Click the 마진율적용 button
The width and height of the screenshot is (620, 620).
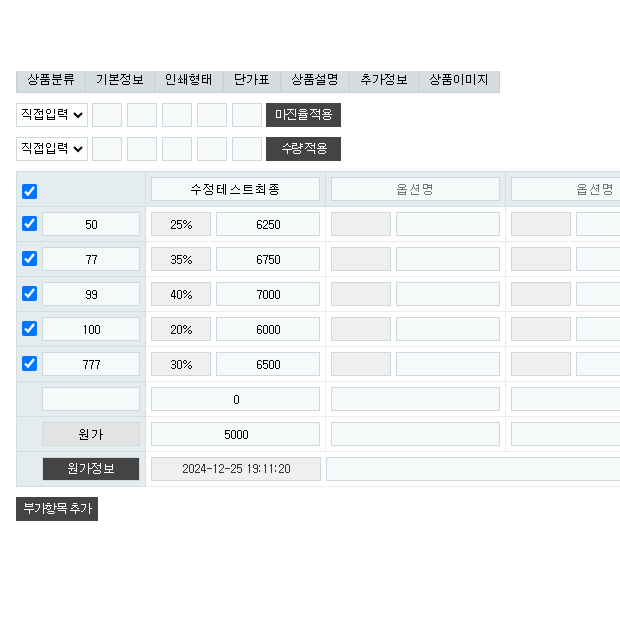coord(303,115)
